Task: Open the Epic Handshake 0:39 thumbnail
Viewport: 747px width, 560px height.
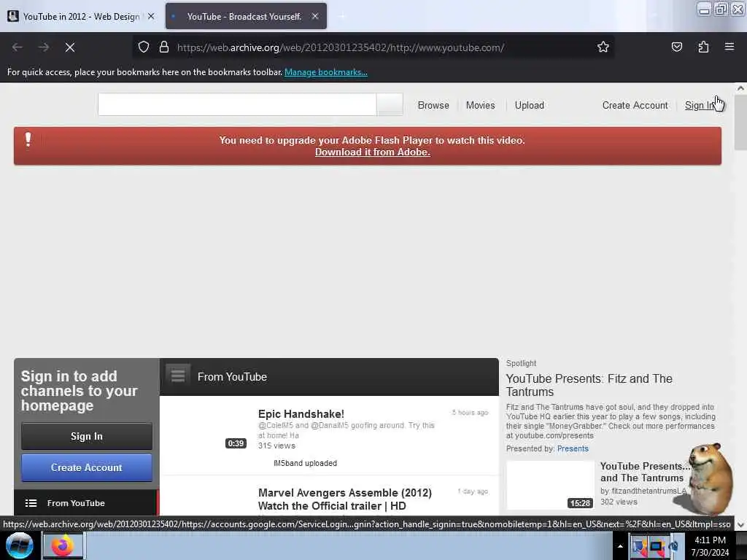Action: [x=207, y=428]
